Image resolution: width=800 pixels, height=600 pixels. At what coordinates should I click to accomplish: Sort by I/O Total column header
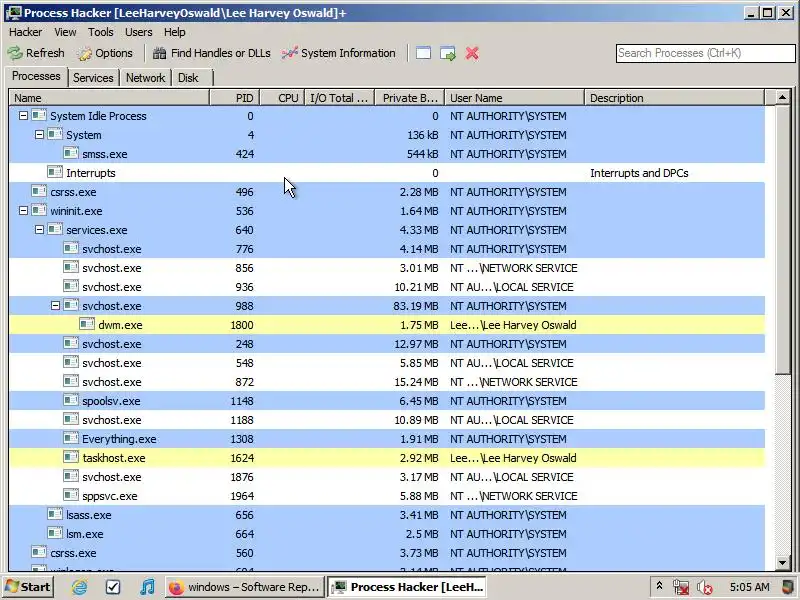click(x=339, y=98)
